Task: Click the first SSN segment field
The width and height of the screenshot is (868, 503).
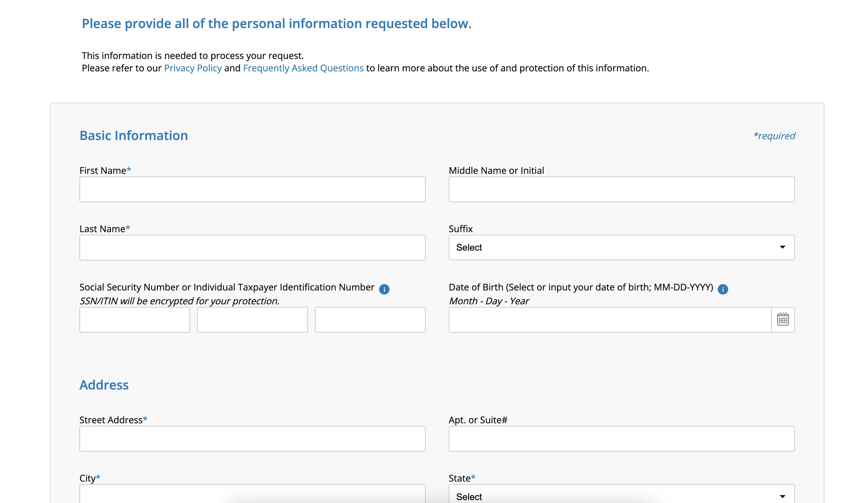Action: point(135,319)
